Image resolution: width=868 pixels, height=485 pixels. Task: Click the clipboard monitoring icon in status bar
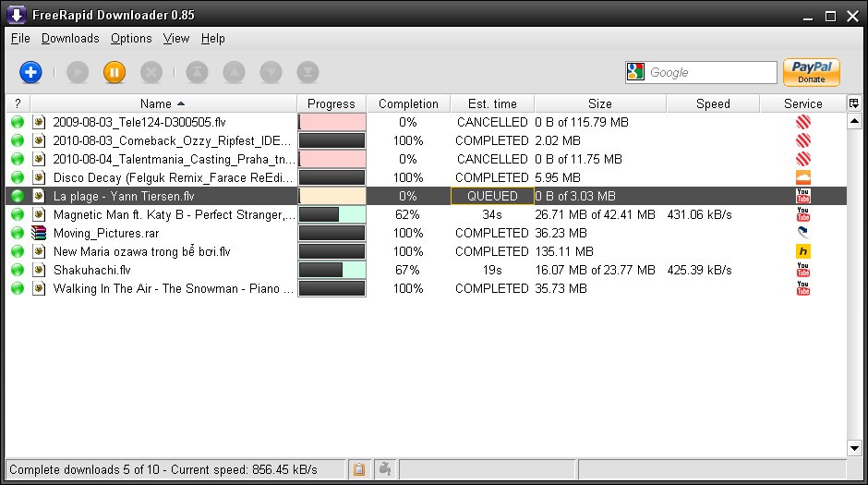tap(359, 469)
